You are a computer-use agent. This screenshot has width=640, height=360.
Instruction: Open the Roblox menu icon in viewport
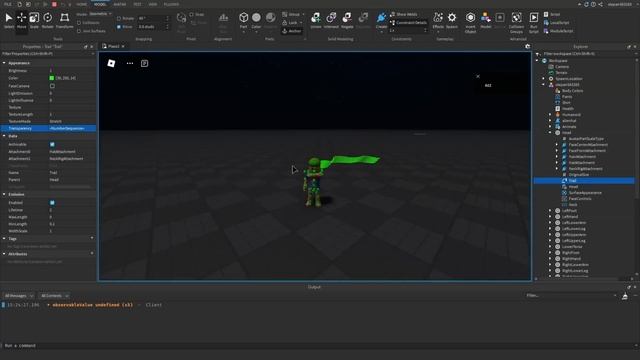point(111,63)
